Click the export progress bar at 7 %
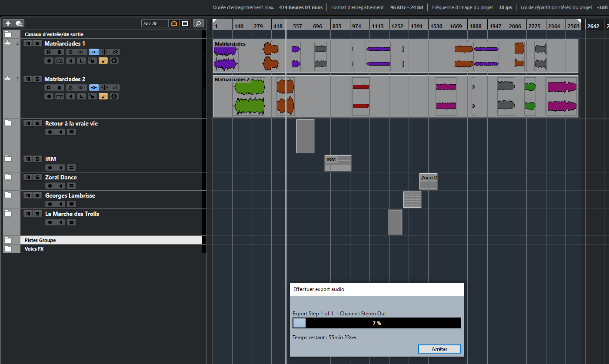Viewport: 609px width, 364px height. pyautogui.click(x=377, y=323)
